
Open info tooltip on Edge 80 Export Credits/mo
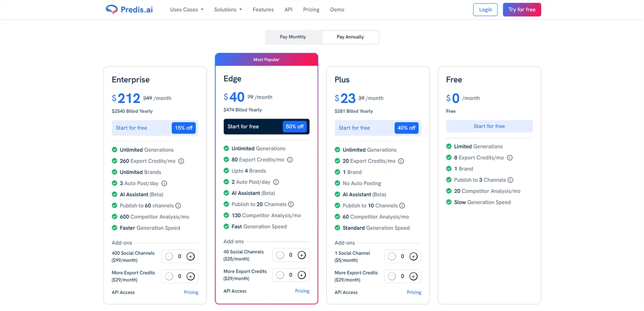(290, 160)
